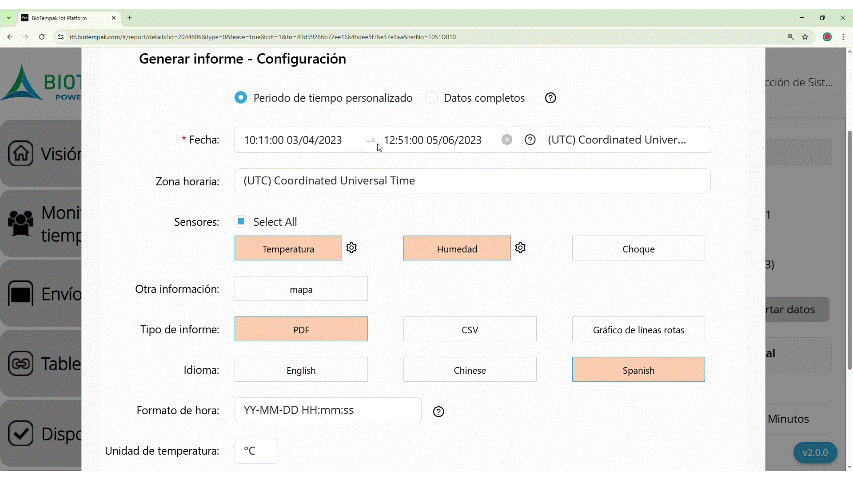Click help icon next to Datos completos
This screenshot has height=480, width=853.
tap(550, 98)
